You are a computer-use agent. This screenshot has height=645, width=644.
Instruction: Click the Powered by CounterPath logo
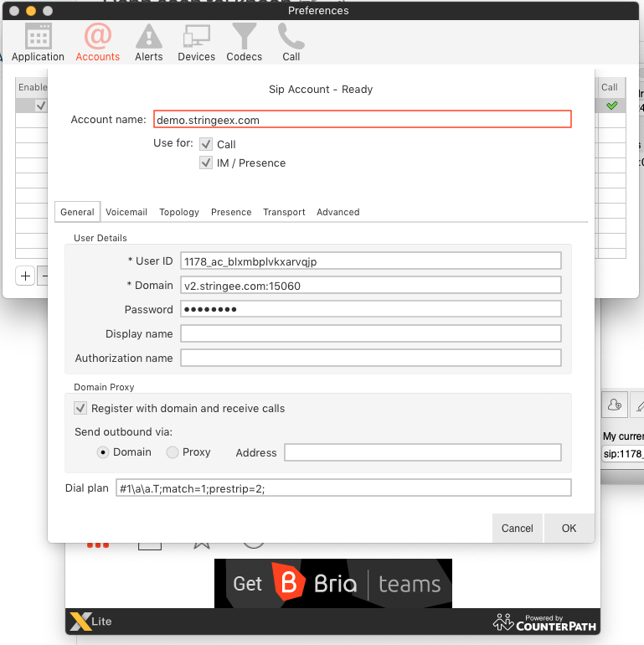[544, 622]
